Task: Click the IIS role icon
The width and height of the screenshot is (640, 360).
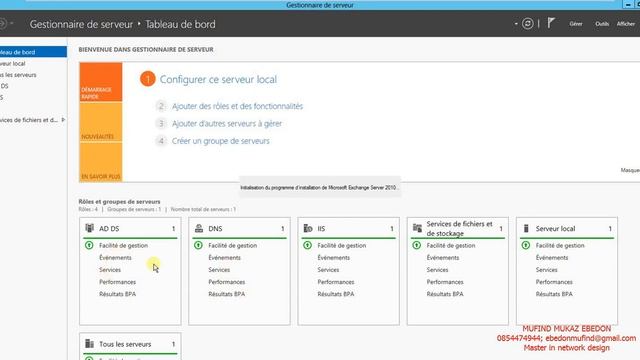Action: click(x=308, y=228)
